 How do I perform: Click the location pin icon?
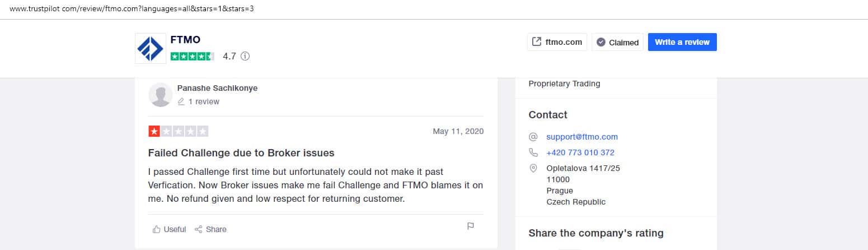click(x=533, y=168)
